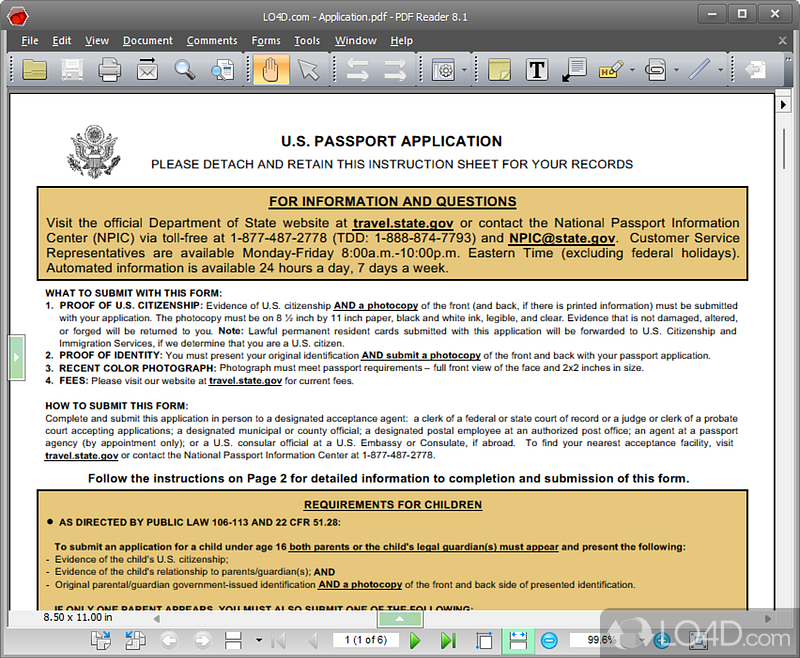Click the snapshot settings gear tool
800x658 pixels.
point(443,69)
